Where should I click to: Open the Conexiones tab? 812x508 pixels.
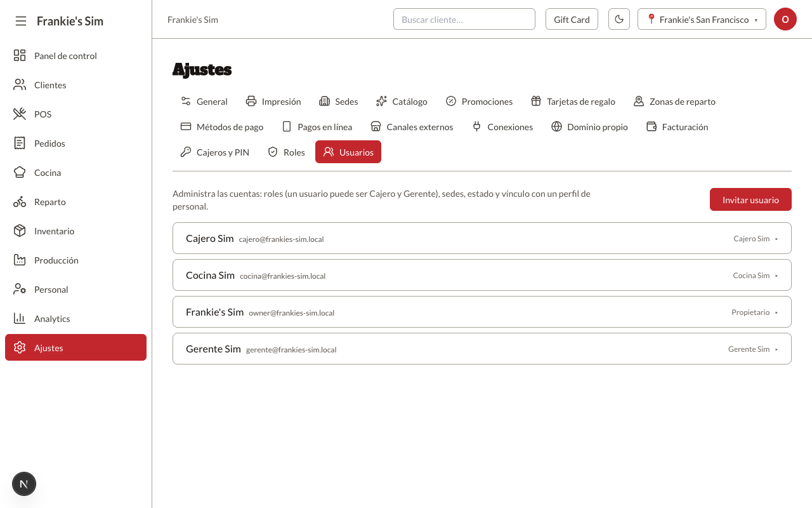click(x=502, y=127)
